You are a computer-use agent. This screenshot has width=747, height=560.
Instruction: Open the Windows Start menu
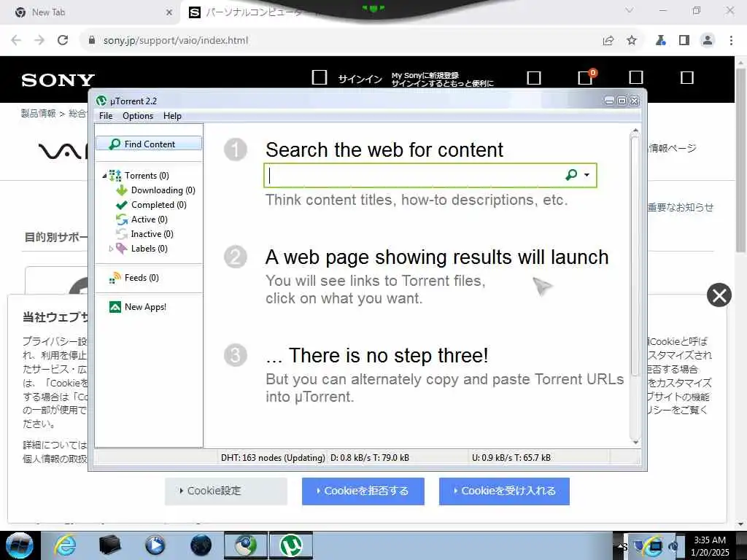pos(20,545)
